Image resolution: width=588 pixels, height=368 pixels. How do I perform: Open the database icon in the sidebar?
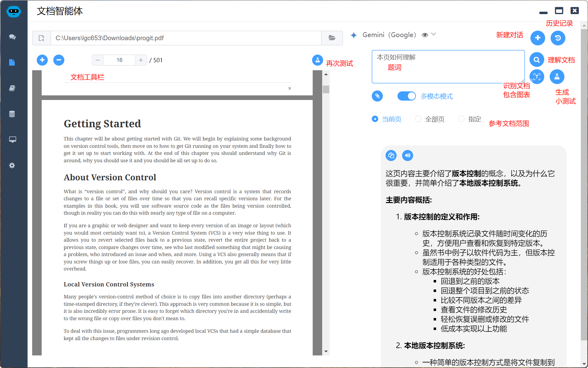pyautogui.click(x=12, y=114)
